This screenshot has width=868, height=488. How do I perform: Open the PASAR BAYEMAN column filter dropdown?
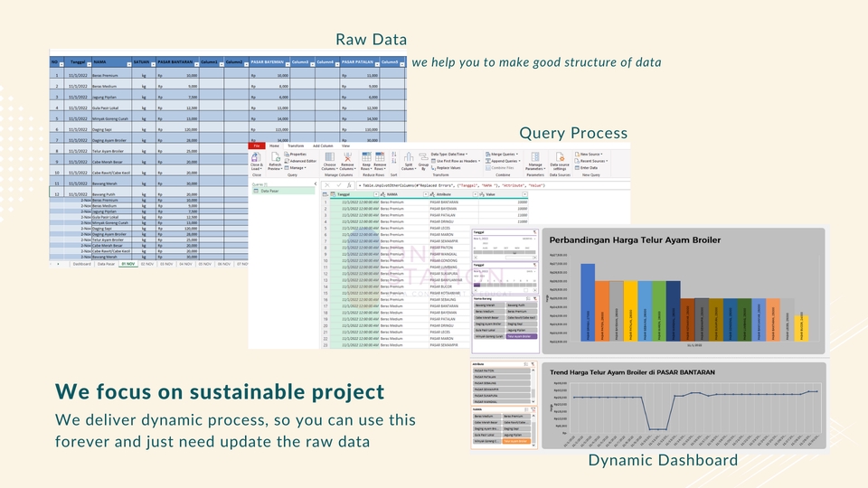(288, 65)
